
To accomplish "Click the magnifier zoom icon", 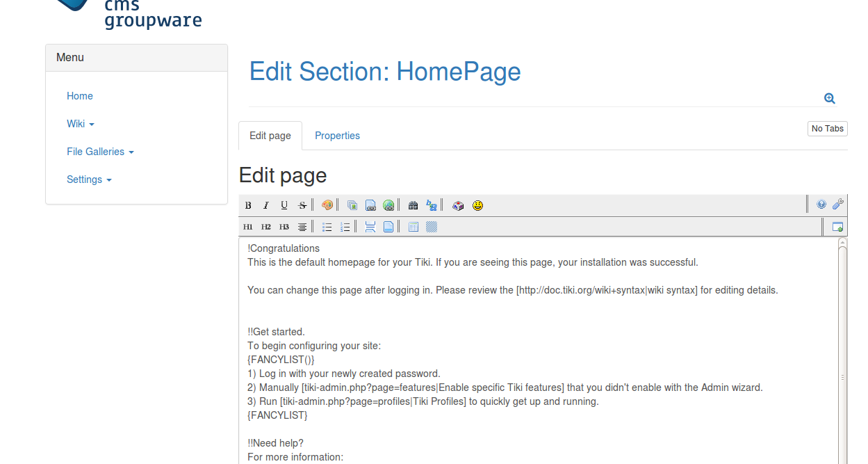I will [830, 99].
